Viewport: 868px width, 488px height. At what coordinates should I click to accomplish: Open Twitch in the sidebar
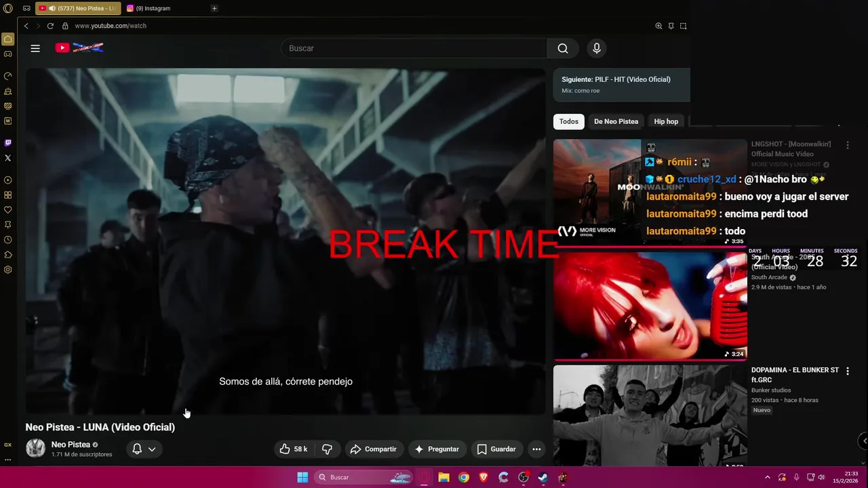tap(7, 142)
